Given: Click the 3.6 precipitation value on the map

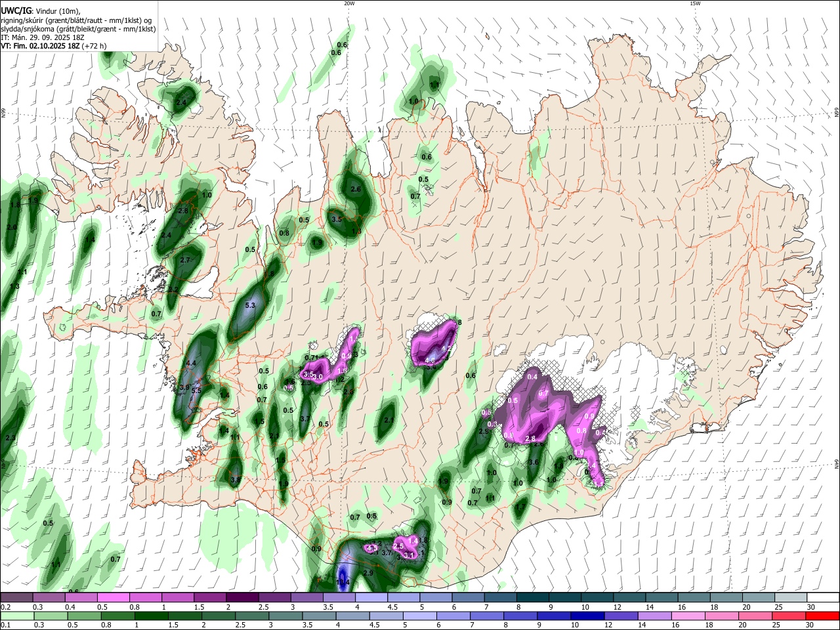Looking at the screenshot, I should pos(534,462).
